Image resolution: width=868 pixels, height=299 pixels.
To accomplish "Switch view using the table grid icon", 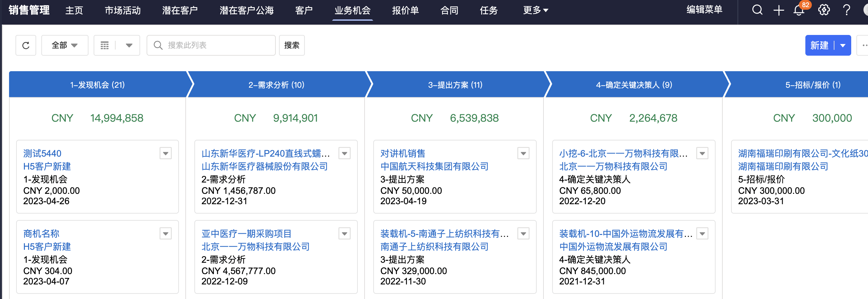I will pyautogui.click(x=105, y=45).
